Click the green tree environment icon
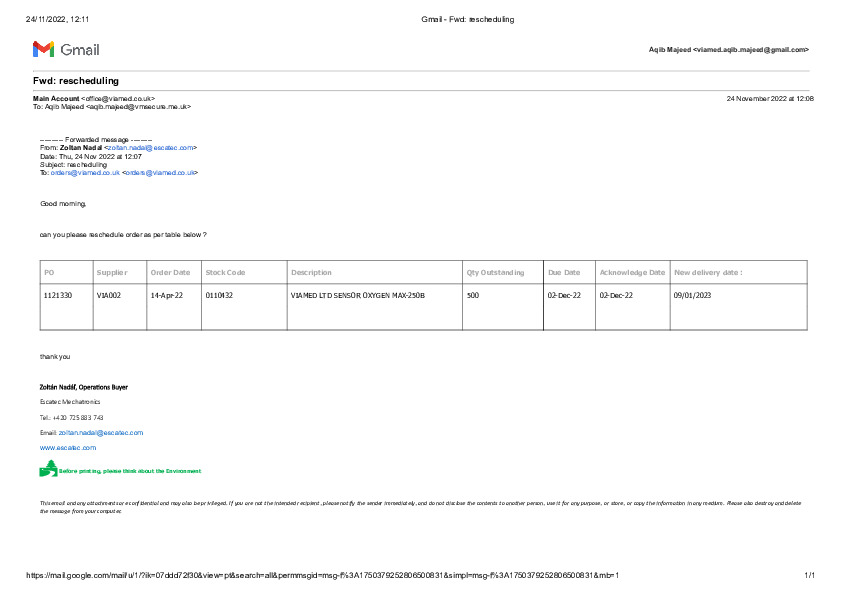 pos(47,469)
